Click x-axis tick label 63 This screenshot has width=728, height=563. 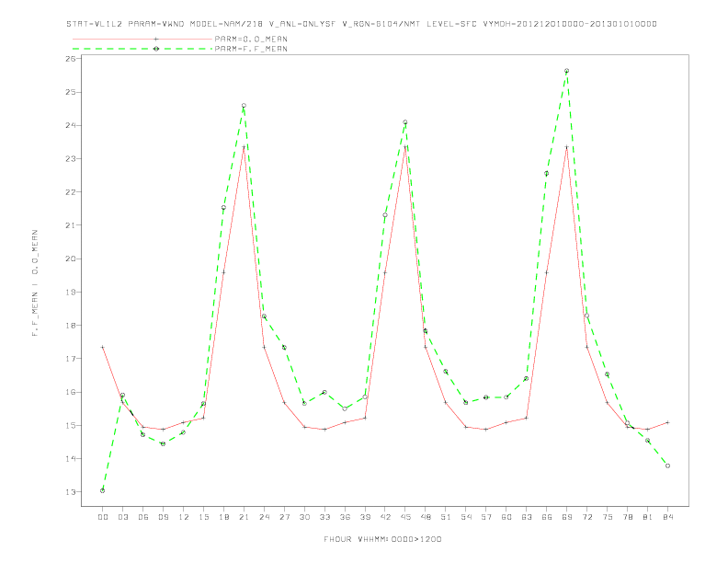click(527, 517)
